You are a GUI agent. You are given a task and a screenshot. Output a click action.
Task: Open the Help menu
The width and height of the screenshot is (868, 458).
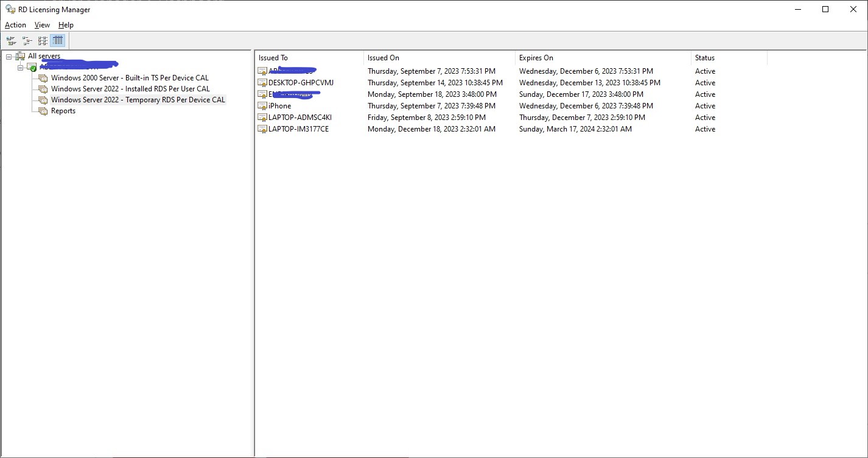pos(66,25)
